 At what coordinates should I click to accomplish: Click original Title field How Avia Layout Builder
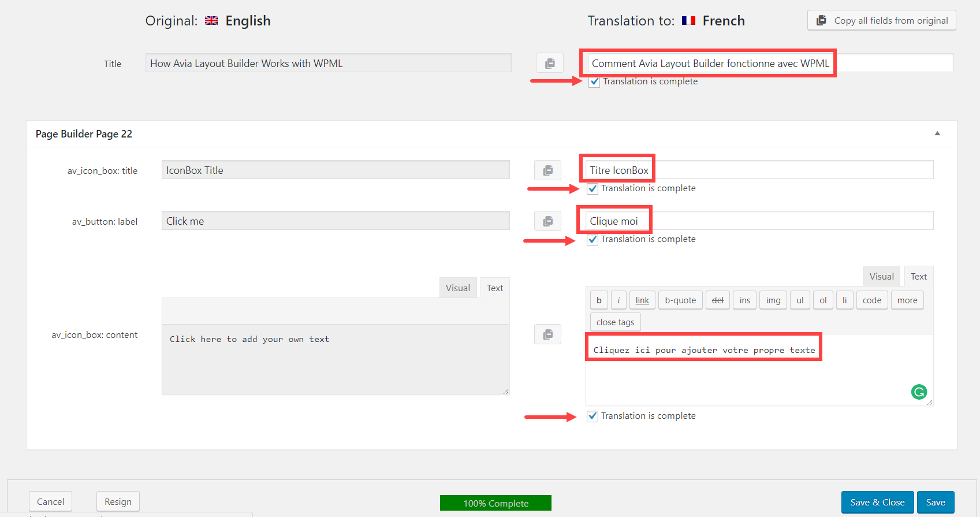pos(328,63)
